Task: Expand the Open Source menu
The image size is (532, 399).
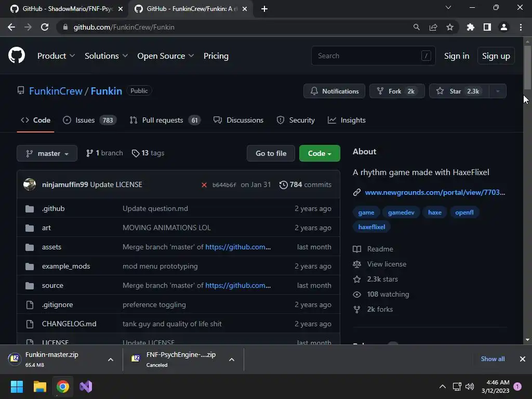Action: click(x=166, y=56)
